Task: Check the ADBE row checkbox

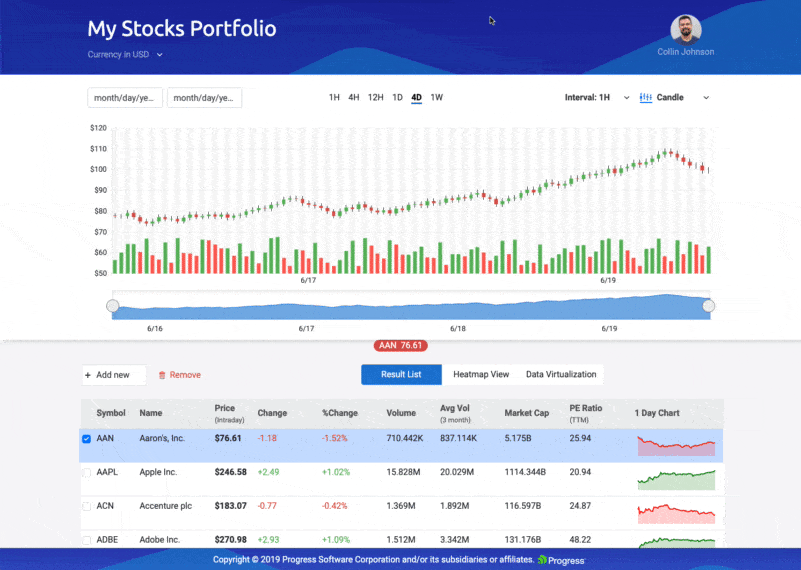Action: point(86,540)
